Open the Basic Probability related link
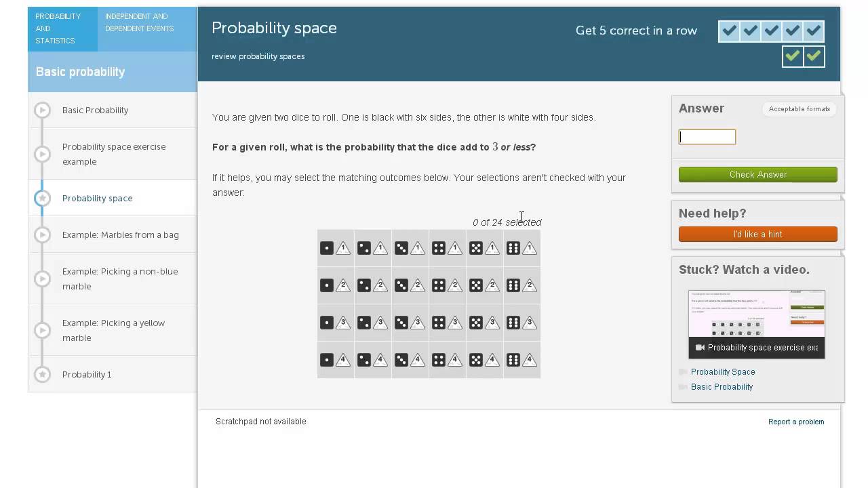The image size is (868, 488). pos(722,387)
